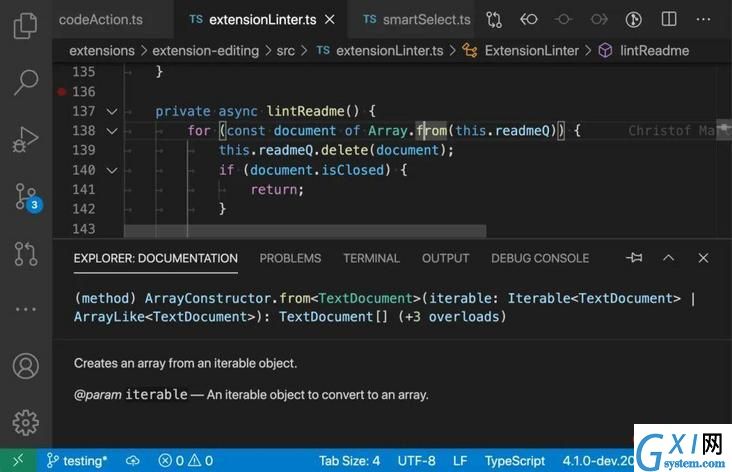Click '(+3 overloads)' text in documentation
The height and width of the screenshot is (472, 732).
point(452,317)
